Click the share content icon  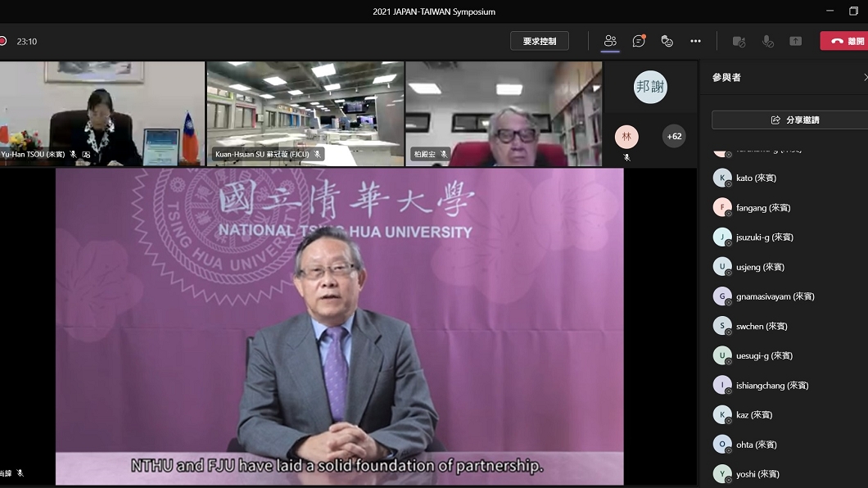click(x=795, y=41)
